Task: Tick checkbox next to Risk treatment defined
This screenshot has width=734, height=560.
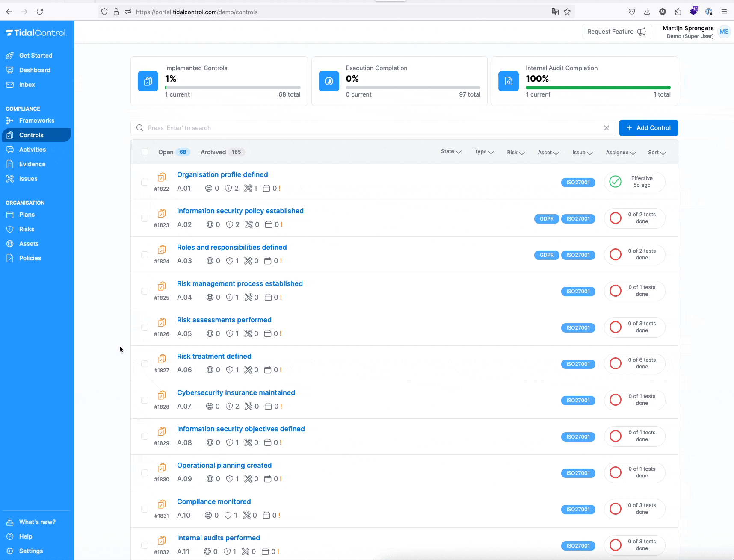Action: click(x=145, y=364)
